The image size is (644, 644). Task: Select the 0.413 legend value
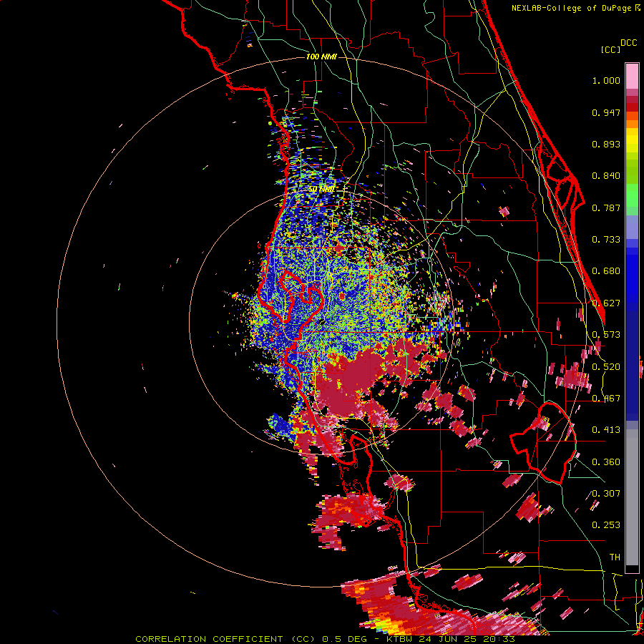point(606,430)
